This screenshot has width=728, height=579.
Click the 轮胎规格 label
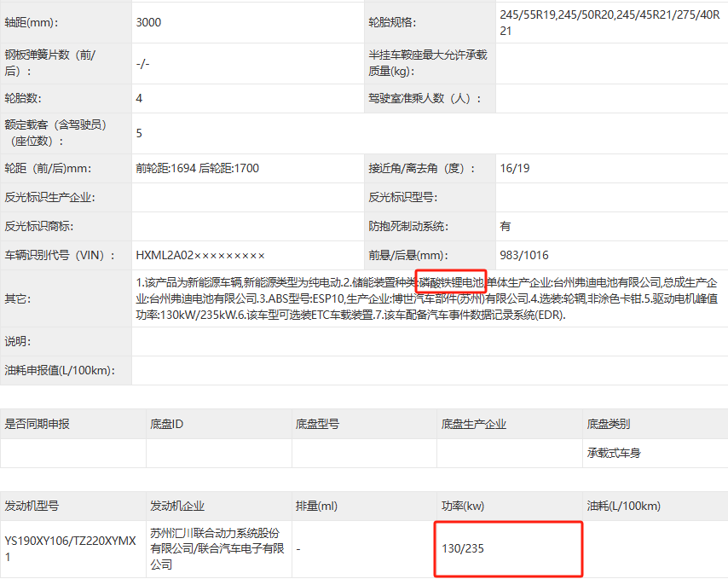392,22
